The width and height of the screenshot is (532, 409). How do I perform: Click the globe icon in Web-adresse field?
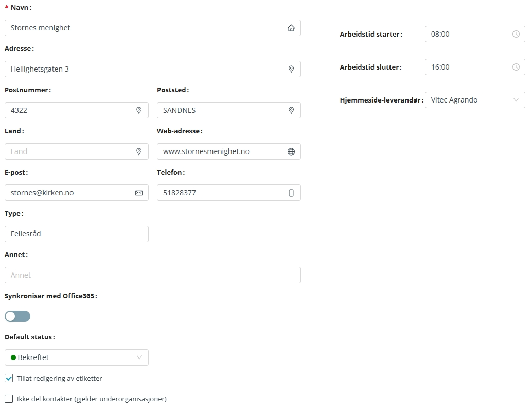(291, 151)
